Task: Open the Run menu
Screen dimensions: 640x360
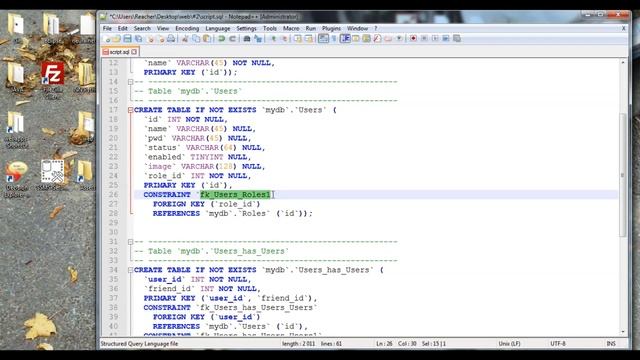Action: (311, 28)
